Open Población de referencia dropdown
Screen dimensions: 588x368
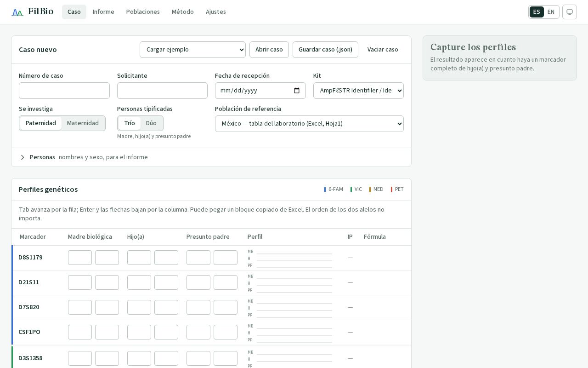pyautogui.click(x=309, y=124)
